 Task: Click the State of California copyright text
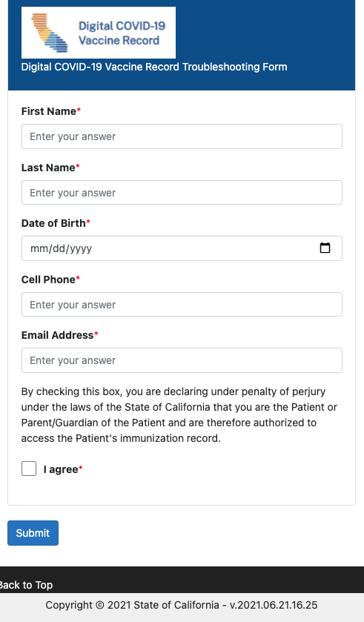point(182,605)
